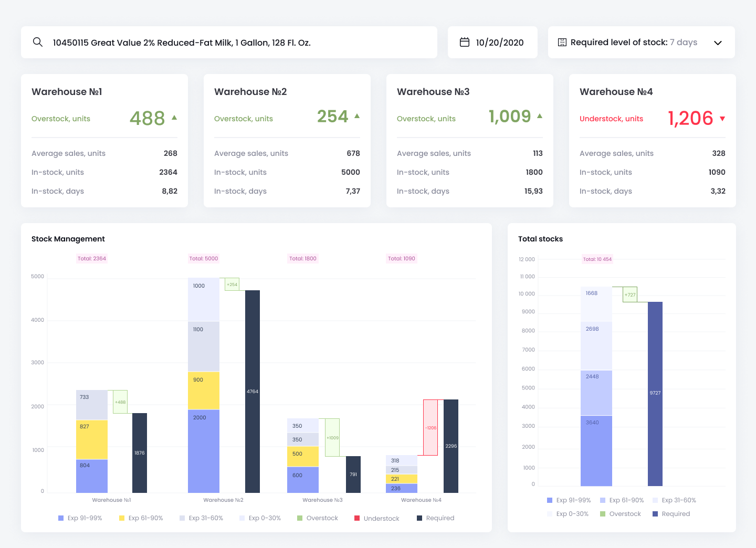
Task: Click the stock level list icon
Action: 562,42
